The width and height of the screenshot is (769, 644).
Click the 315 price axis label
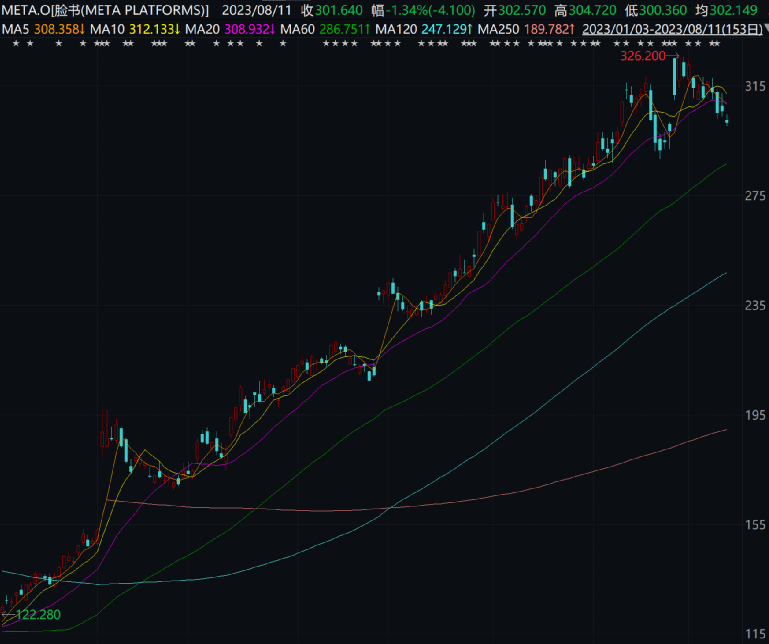click(x=754, y=87)
